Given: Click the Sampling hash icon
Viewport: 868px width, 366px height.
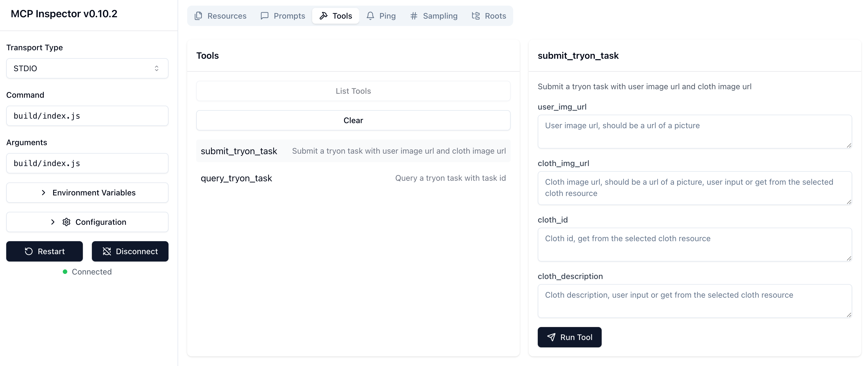Looking at the screenshot, I should (x=414, y=16).
